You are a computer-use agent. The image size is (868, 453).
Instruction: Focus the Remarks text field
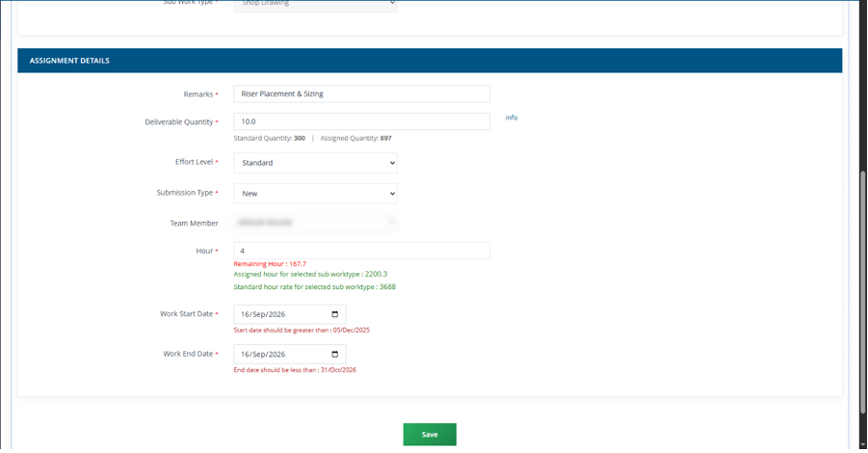pyautogui.click(x=361, y=93)
